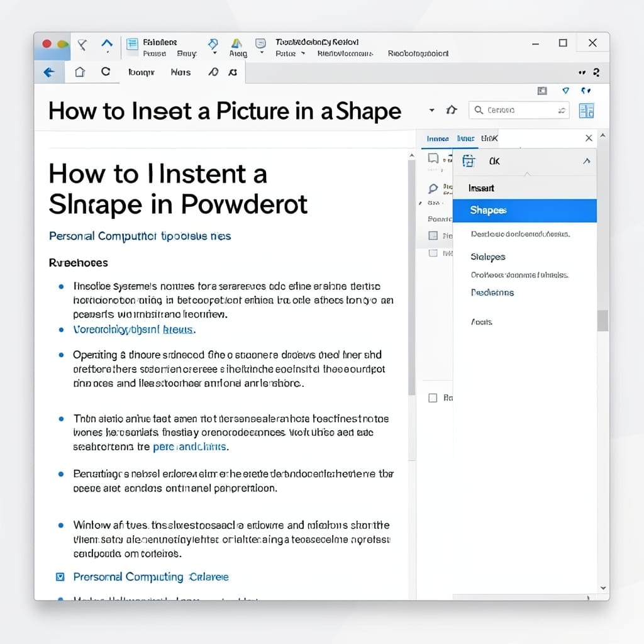
Task: Click the pen icon in the navigation bar
Action: [x=213, y=72]
